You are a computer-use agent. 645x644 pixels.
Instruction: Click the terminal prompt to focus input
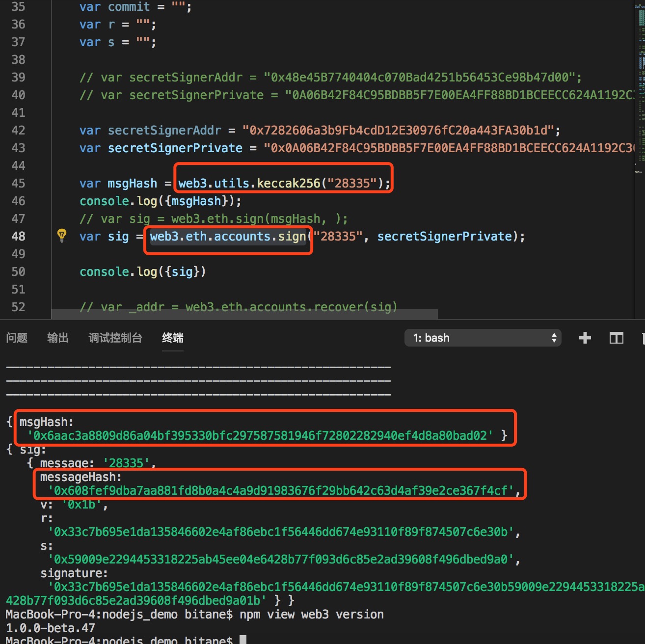(x=240, y=640)
